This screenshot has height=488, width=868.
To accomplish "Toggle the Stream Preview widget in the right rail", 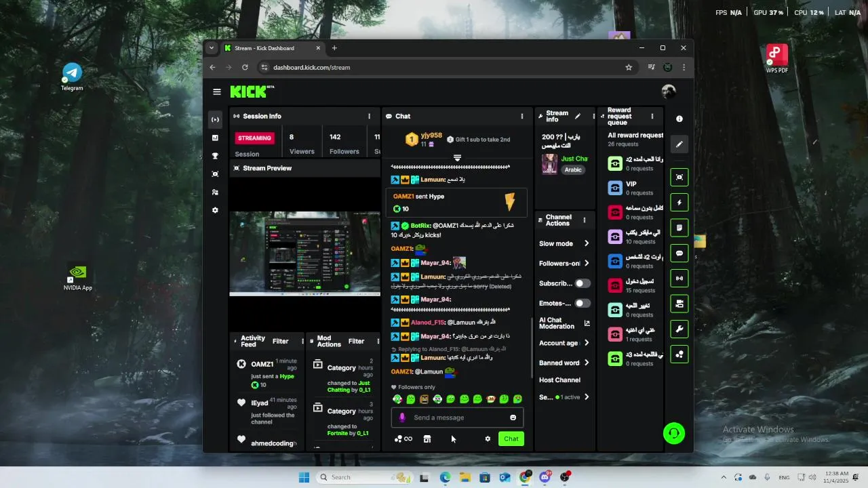I will [x=679, y=177].
